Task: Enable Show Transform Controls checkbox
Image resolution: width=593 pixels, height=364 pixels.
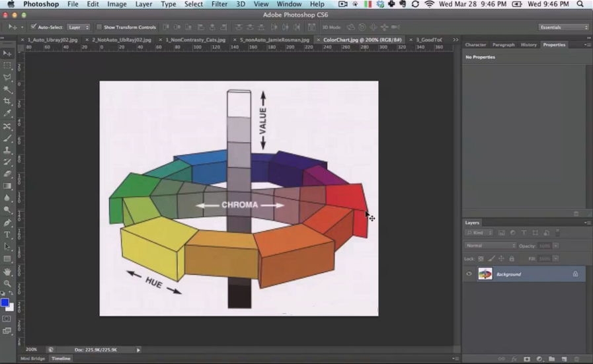Action: (x=99, y=27)
